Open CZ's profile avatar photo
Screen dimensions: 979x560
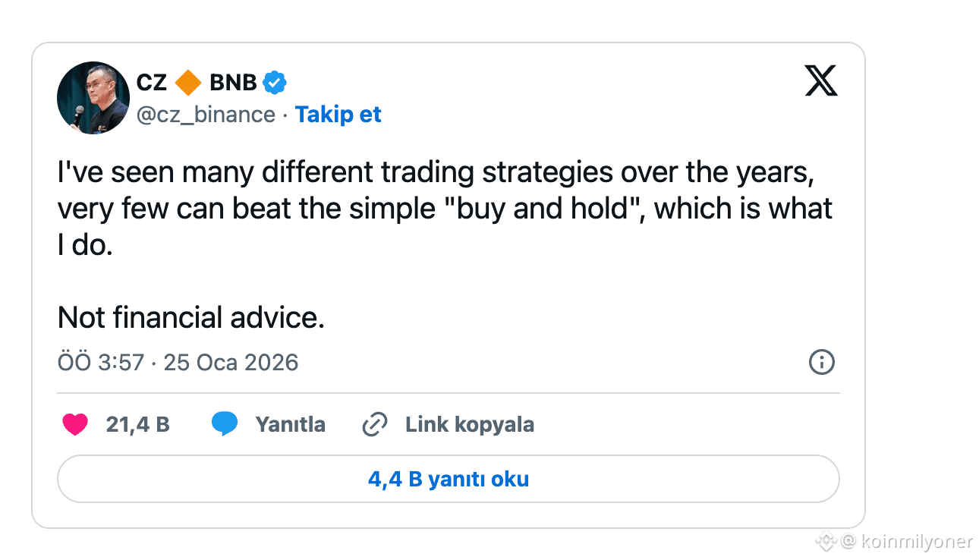click(x=93, y=99)
